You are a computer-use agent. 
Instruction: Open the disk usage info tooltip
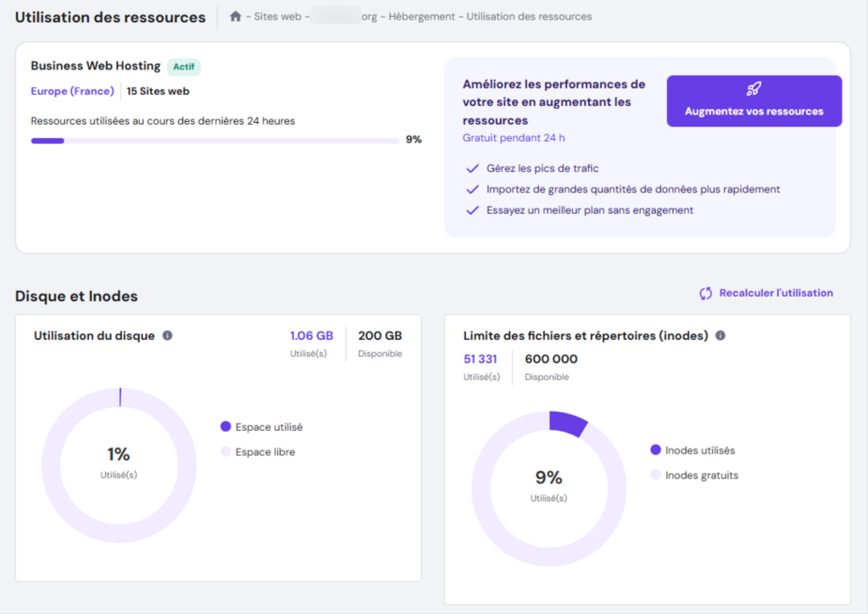coord(167,335)
